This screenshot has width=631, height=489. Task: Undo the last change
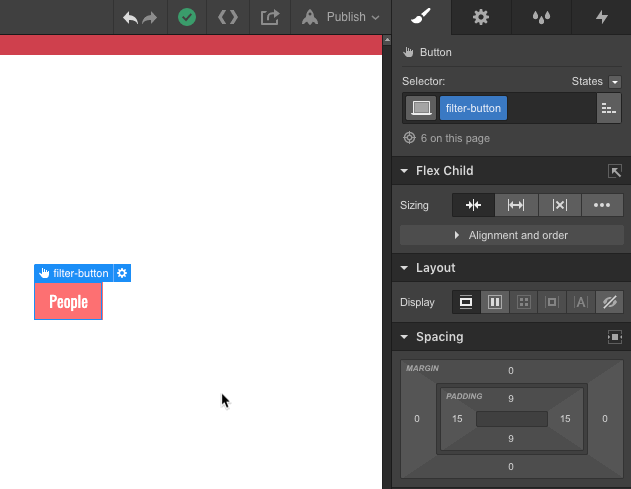(130, 18)
